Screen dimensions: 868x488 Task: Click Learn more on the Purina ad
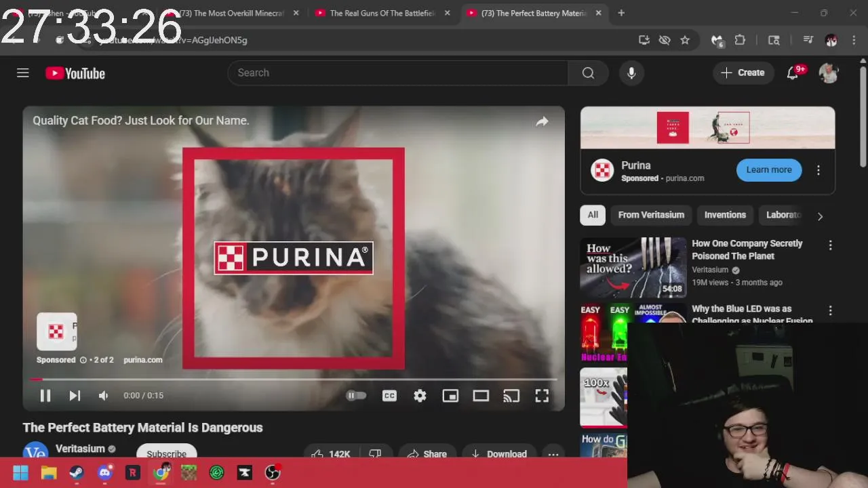pyautogui.click(x=769, y=170)
